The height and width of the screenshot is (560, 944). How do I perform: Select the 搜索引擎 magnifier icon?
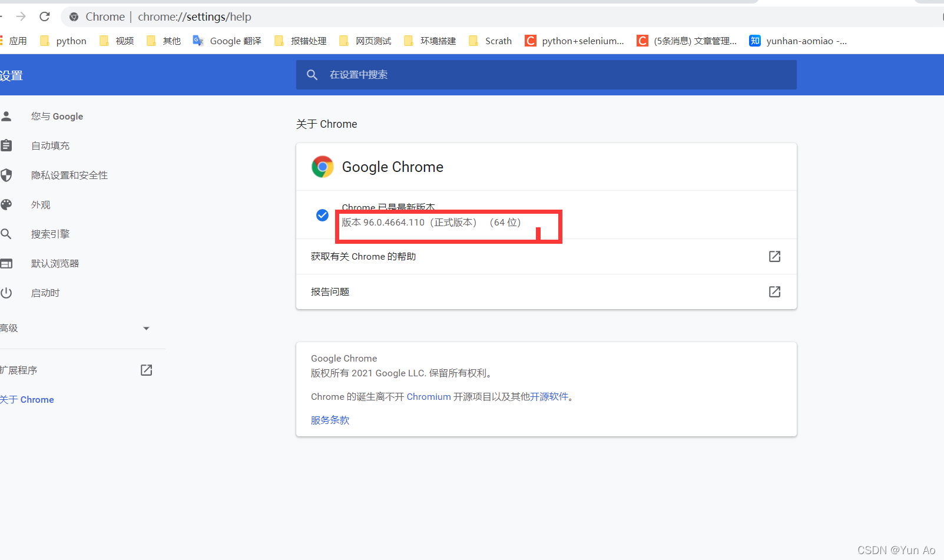pyautogui.click(x=6, y=234)
